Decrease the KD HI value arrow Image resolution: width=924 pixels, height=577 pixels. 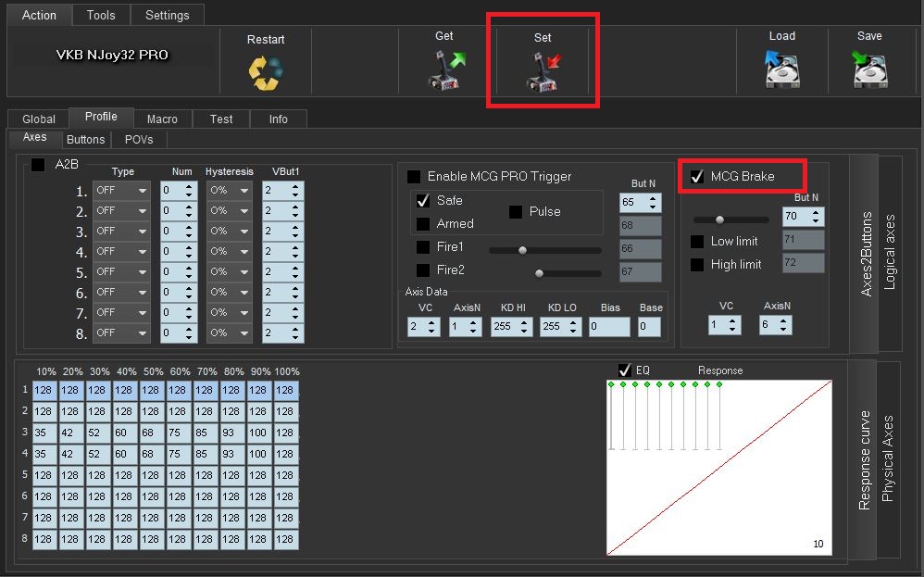coord(525,332)
